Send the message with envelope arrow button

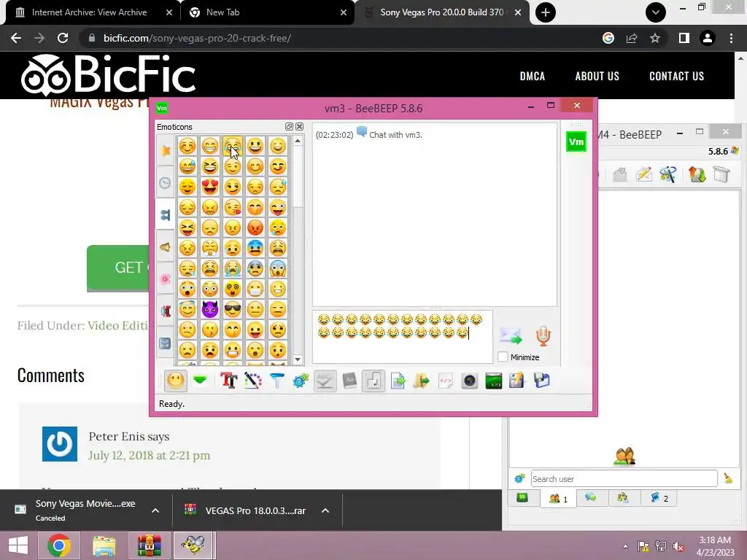tap(511, 336)
